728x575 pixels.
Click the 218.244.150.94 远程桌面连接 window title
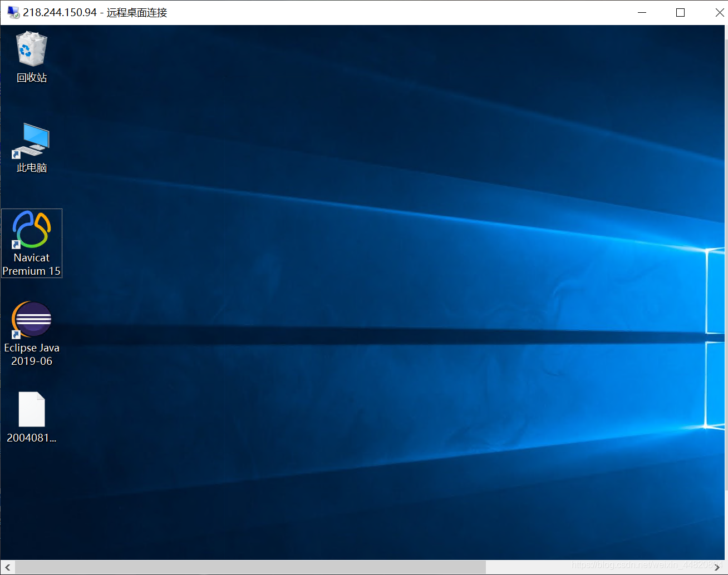[x=95, y=12]
